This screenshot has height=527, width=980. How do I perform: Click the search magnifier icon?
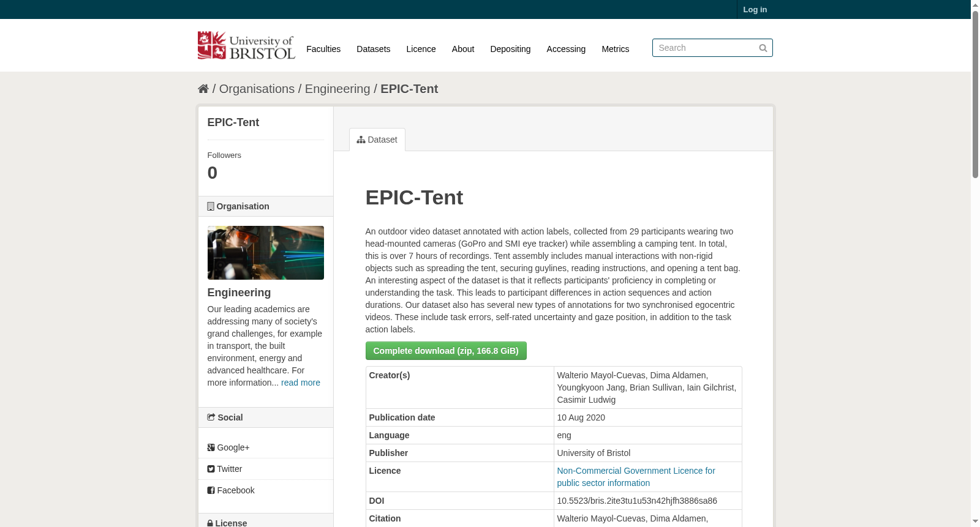pyautogui.click(x=763, y=48)
